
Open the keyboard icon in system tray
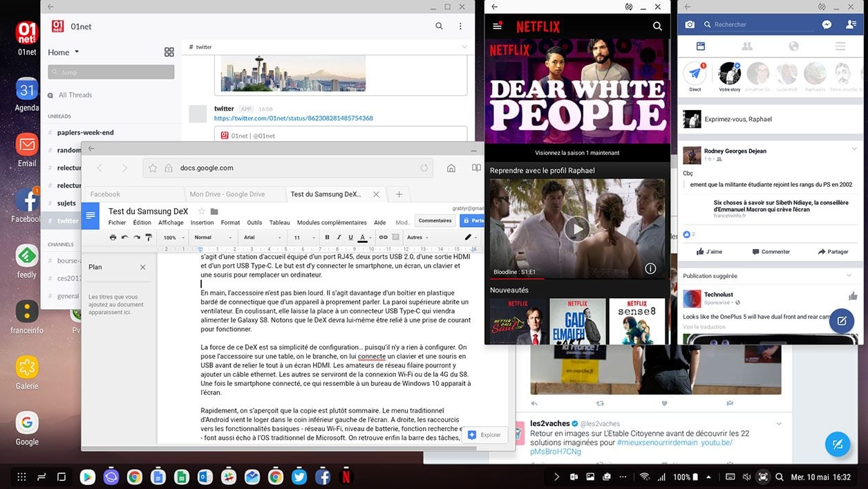(729, 477)
